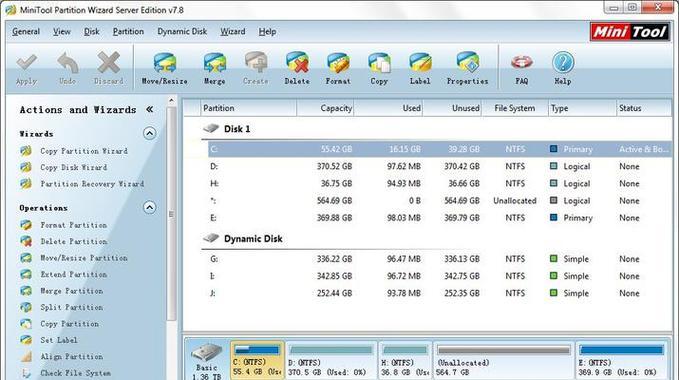Screen dimensions: 679x380
Task: Sort by the Type column header
Action: click(582, 108)
